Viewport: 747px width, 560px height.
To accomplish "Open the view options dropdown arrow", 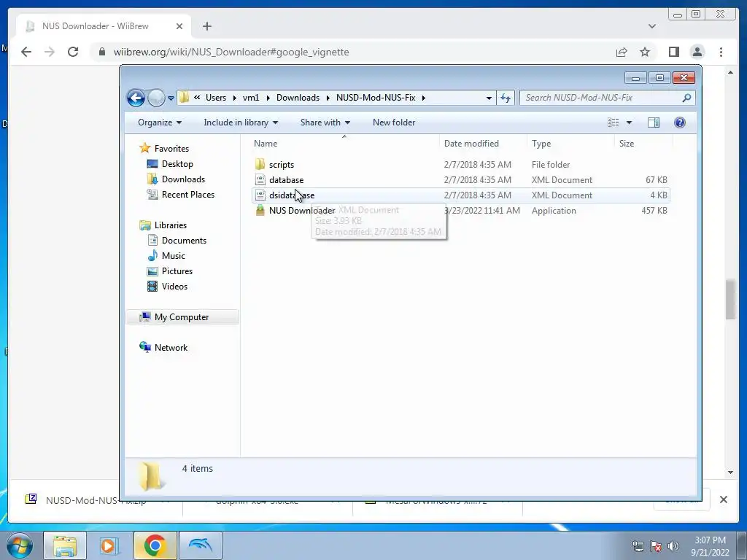I will [629, 122].
